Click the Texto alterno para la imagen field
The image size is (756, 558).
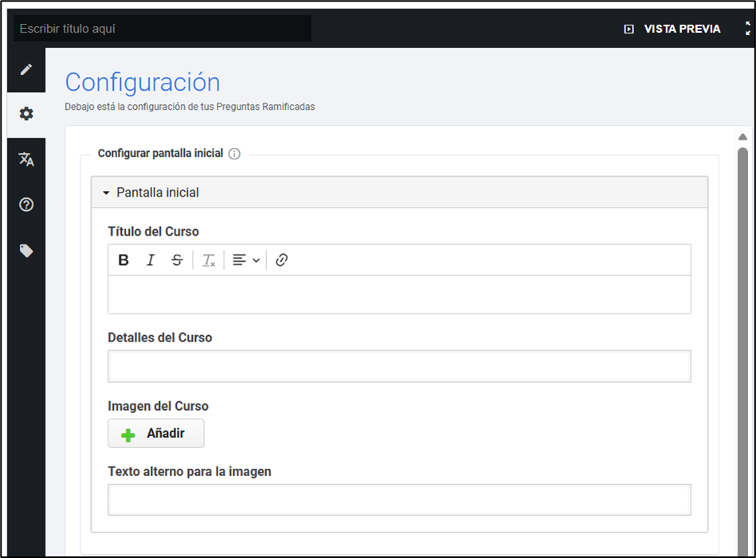tap(399, 500)
